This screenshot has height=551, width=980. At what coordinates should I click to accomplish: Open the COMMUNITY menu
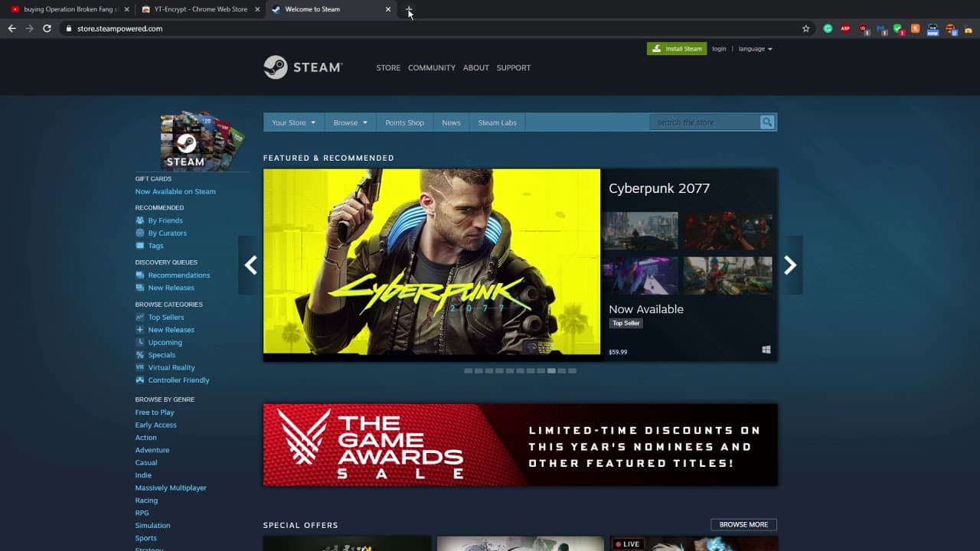432,67
